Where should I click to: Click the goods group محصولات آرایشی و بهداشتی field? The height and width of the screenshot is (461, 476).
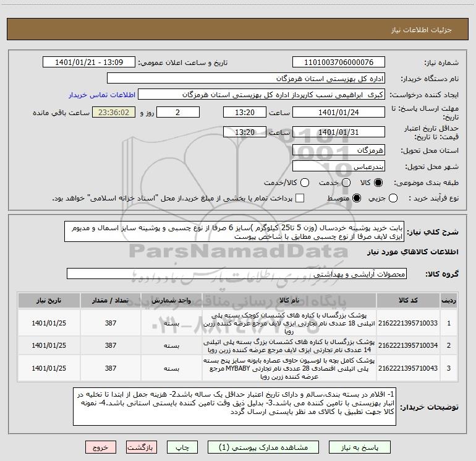(237, 274)
